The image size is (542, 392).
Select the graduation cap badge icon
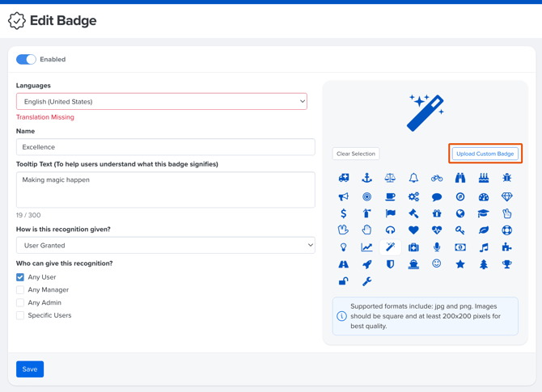tap(483, 213)
